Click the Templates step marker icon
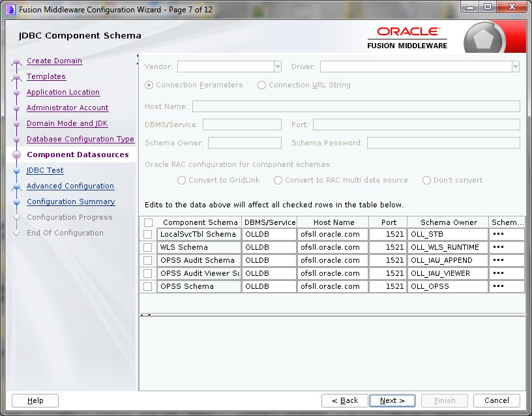Screen dimensions: 532x416 point(17,78)
